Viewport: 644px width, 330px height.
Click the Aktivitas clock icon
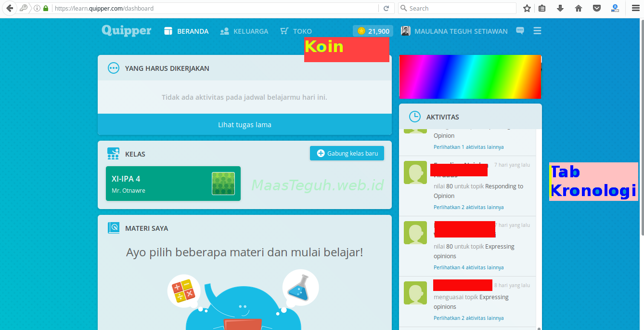(x=414, y=117)
